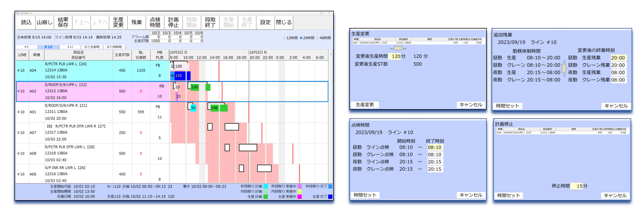Select the 24時間 display range
This screenshot has height=214, width=644.
coord(308,38)
